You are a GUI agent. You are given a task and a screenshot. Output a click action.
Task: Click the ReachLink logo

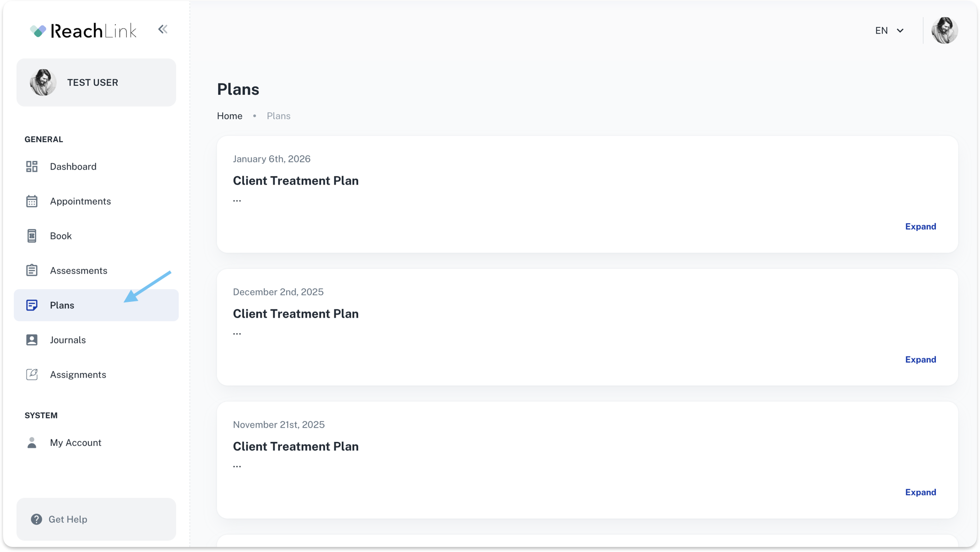83,31
